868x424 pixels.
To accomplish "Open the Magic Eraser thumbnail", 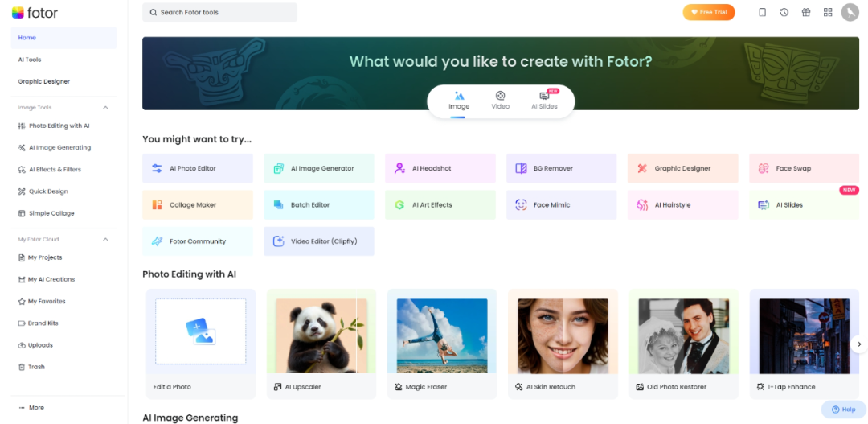I will 442,335.
